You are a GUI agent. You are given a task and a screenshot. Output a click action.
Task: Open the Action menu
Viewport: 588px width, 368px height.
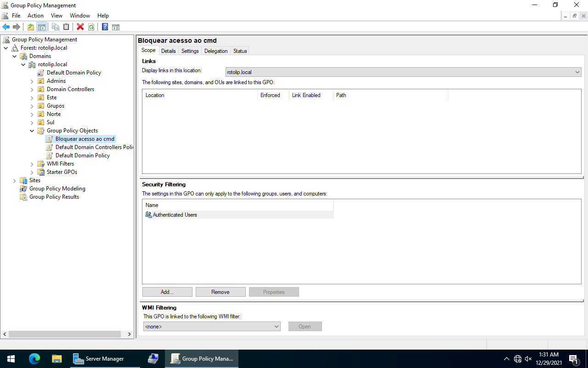(35, 16)
